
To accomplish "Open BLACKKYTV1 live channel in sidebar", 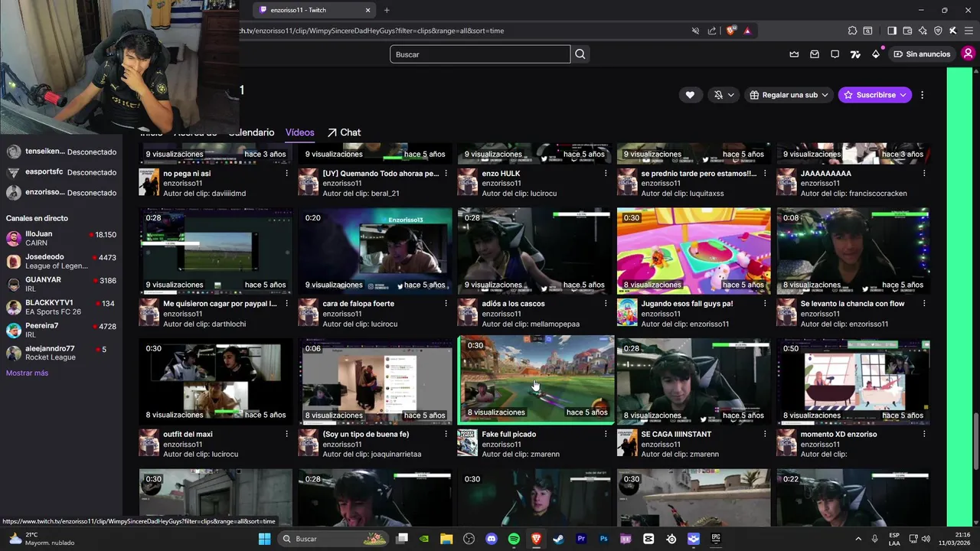I will coord(61,307).
